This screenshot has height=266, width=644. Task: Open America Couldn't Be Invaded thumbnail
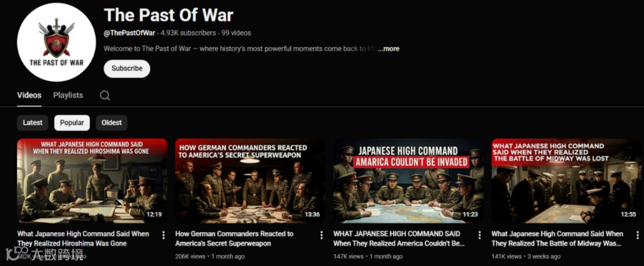pos(408,181)
